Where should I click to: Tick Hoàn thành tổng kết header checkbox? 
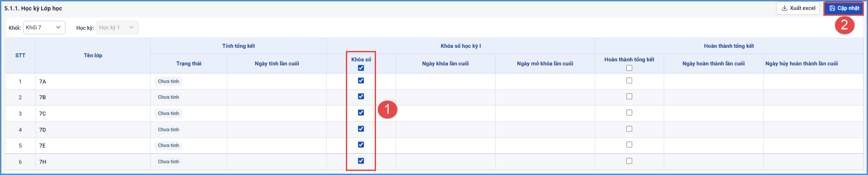click(629, 68)
